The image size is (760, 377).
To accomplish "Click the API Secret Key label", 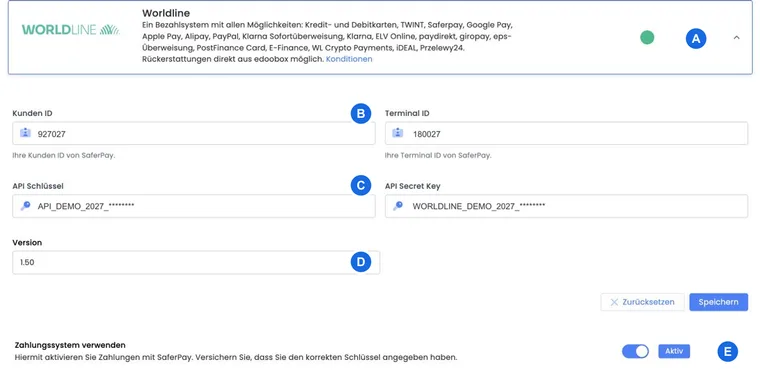I will pyautogui.click(x=413, y=186).
